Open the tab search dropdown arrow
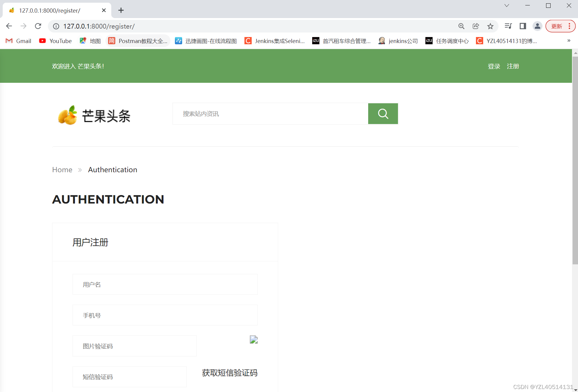This screenshot has height=392, width=578. (x=507, y=5)
